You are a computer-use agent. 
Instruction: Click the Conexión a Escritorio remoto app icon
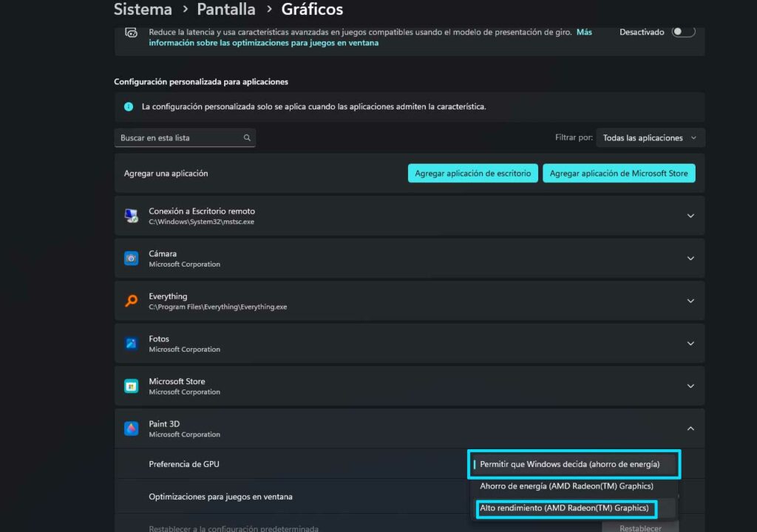[131, 215]
